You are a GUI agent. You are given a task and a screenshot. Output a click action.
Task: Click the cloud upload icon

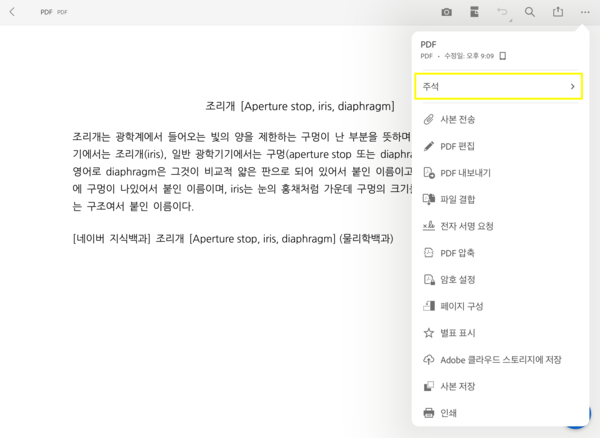(x=429, y=360)
